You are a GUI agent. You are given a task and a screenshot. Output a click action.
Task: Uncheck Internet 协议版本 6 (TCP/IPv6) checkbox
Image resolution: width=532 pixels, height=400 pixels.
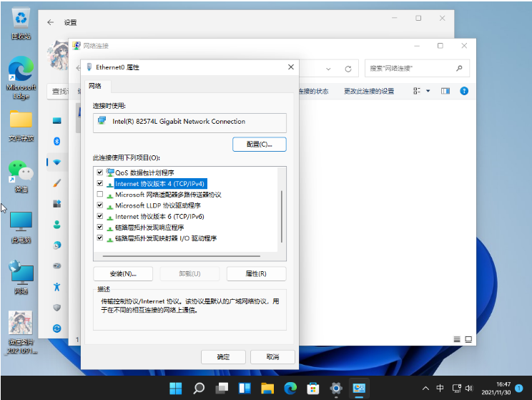(99, 216)
